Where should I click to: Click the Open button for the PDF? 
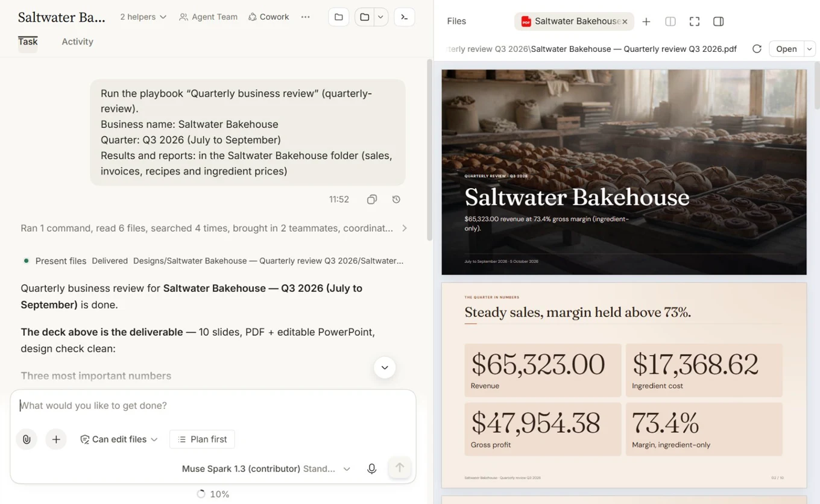point(786,49)
